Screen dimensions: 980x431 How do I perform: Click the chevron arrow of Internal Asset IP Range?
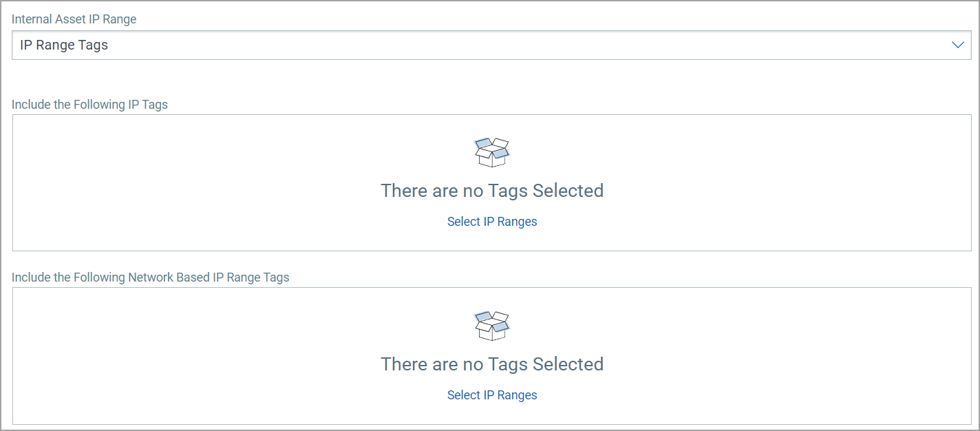click(957, 45)
